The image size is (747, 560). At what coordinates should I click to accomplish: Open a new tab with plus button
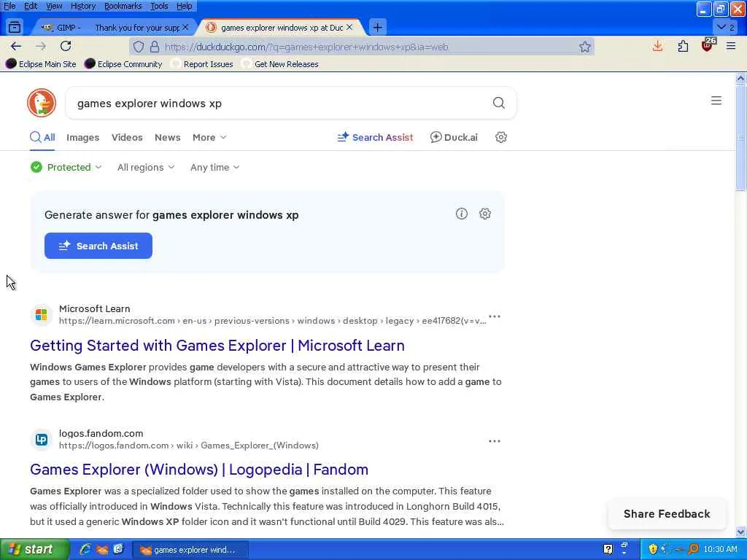pos(378,28)
